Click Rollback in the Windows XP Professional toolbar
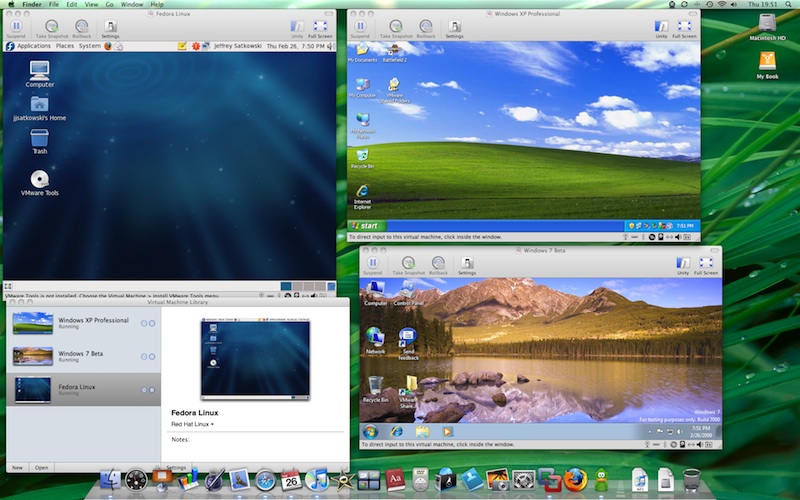800x500 pixels. tap(426, 29)
